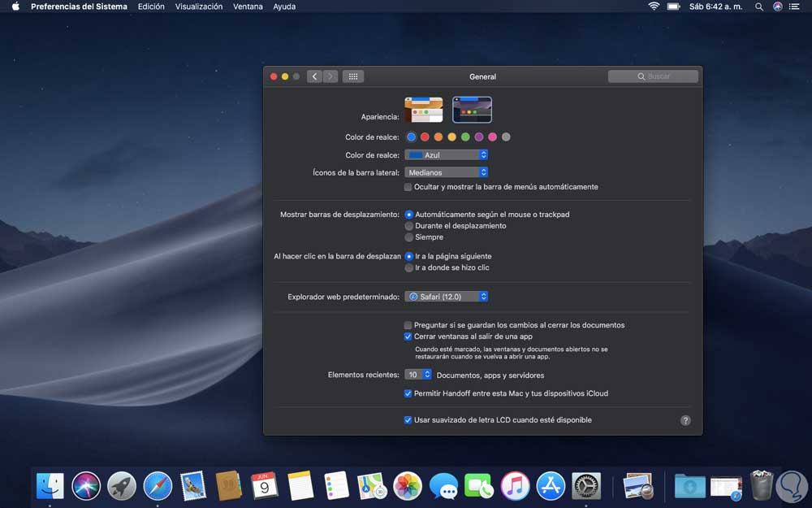
Task: Open the Ventana menu
Action: tap(248, 7)
